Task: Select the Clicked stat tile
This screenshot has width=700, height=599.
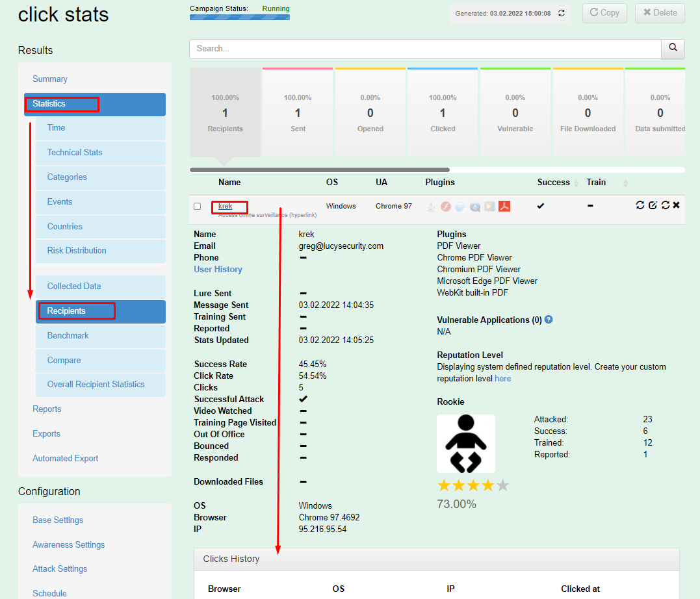Action: (x=443, y=112)
